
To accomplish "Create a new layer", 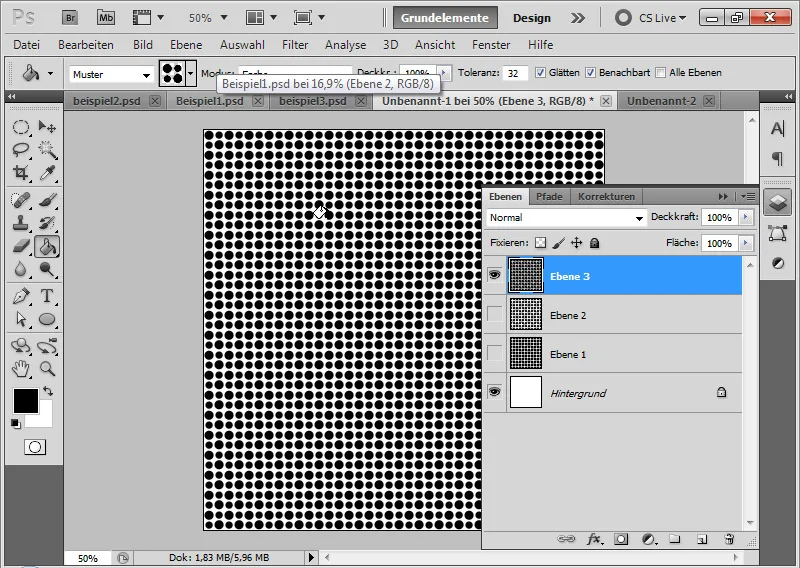I will pos(702,539).
